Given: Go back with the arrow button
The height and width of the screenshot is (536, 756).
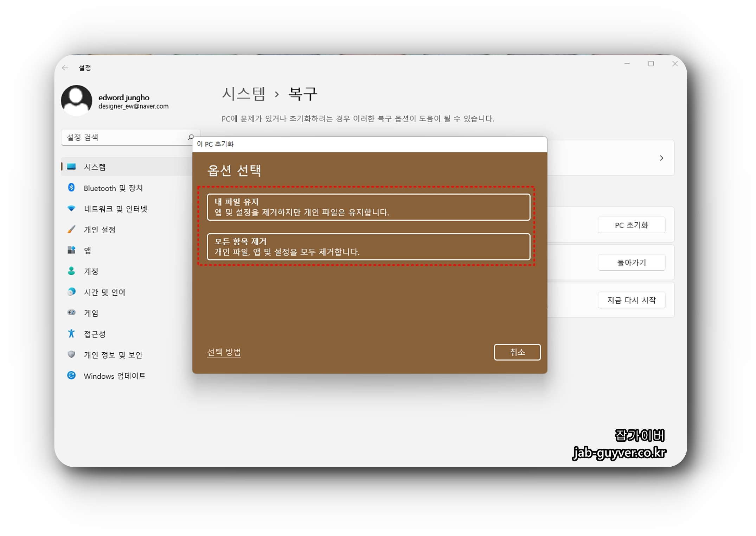Looking at the screenshot, I should [65, 68].
